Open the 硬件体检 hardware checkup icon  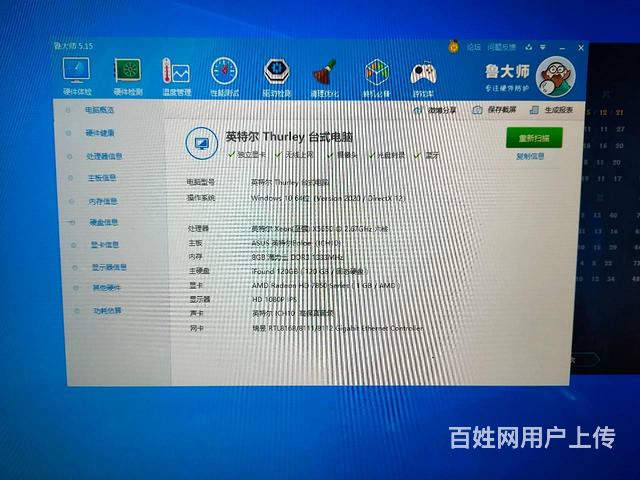coord(76,70)
